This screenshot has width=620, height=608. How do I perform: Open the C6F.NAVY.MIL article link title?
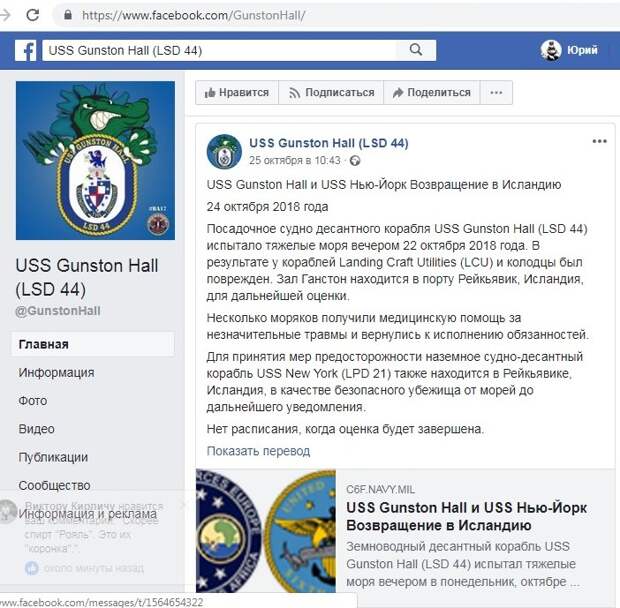coord(467,516)
